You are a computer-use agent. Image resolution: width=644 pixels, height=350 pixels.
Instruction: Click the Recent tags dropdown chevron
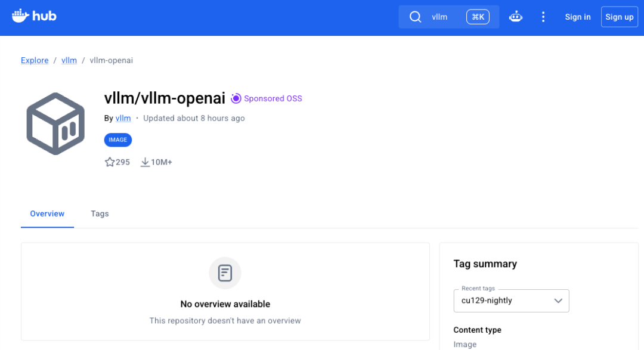point(558,301)
